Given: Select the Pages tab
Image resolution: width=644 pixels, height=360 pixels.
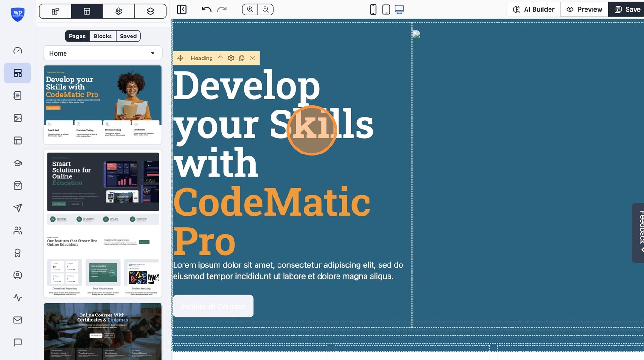Looking at the screenshot, I should (x=77, y=36).
